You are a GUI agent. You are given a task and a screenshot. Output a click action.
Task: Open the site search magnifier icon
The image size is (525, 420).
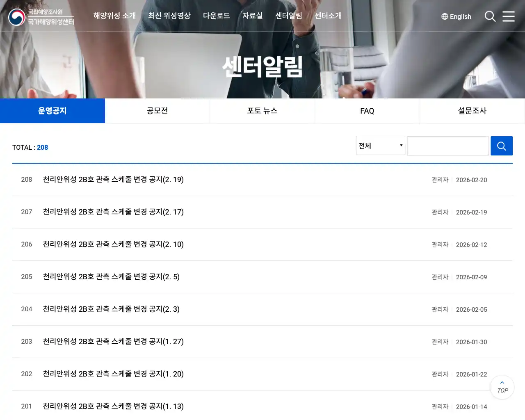point(490,16)
